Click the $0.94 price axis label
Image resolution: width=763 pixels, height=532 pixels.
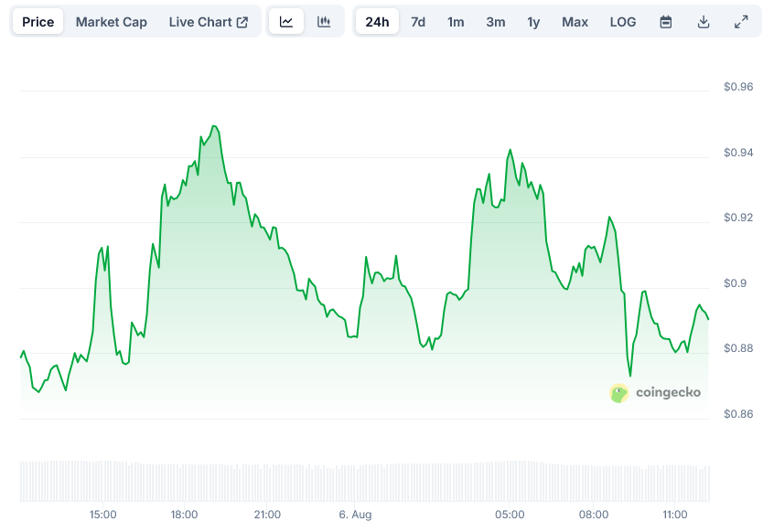[738, 153]
